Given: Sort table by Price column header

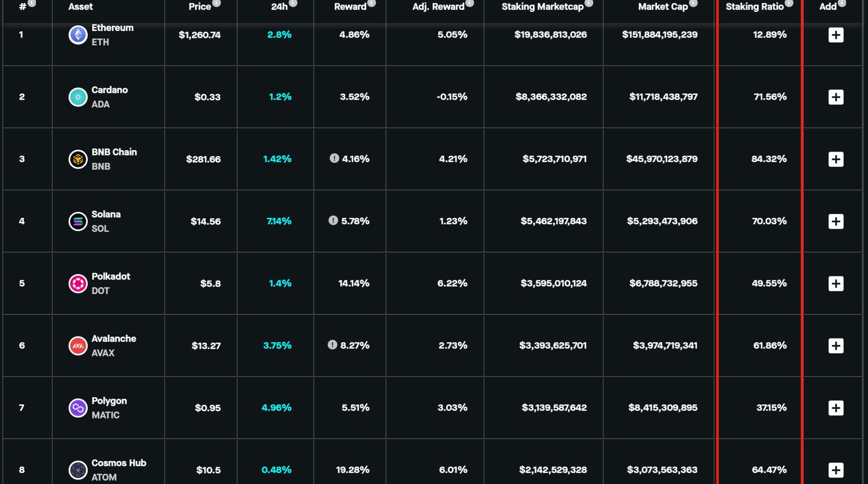Looking at the screenshot, I should [x=199, y=7].
